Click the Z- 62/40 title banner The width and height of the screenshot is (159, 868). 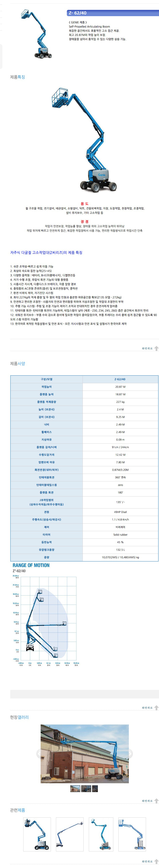pyautogui.click(x=113, y=13)
